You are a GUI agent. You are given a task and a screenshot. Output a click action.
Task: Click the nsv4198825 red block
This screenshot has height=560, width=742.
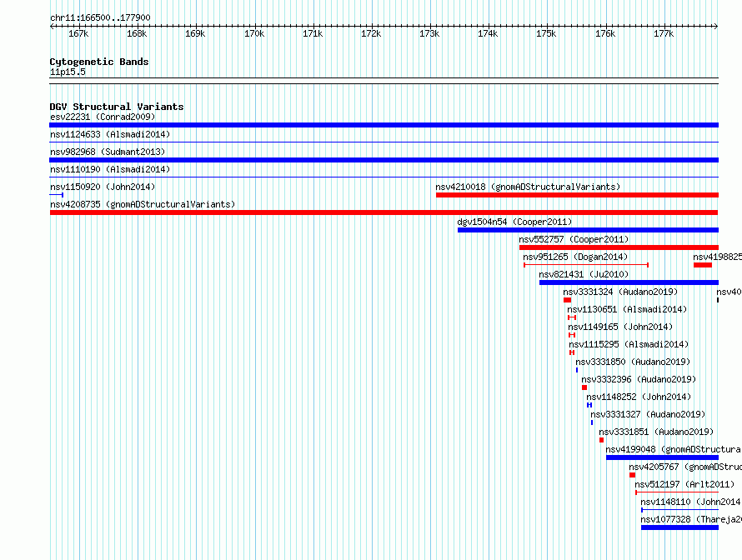(x=702, y=265)
